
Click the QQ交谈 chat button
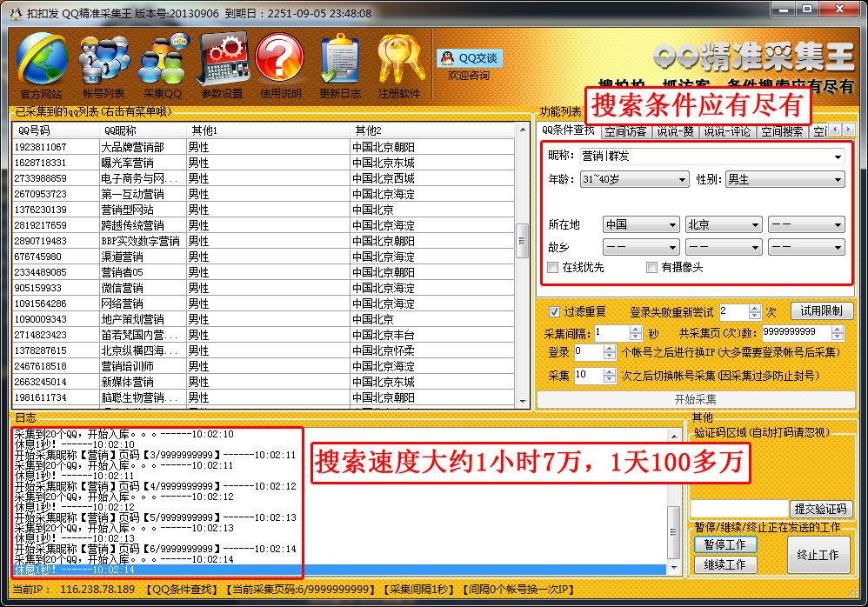click(470, 58)
